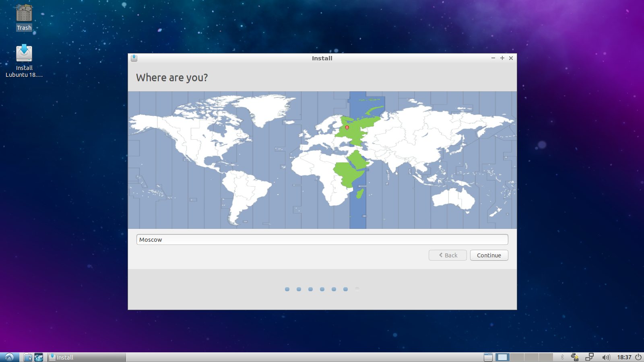The image size is (644, 362).
Task: Switch to the fourth workspace
Action: click(546, 357)
